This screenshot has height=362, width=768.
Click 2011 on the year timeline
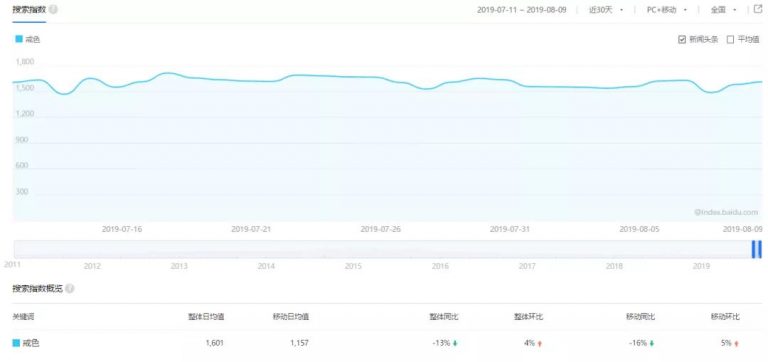pyautogui.click(x=12, y=264)
